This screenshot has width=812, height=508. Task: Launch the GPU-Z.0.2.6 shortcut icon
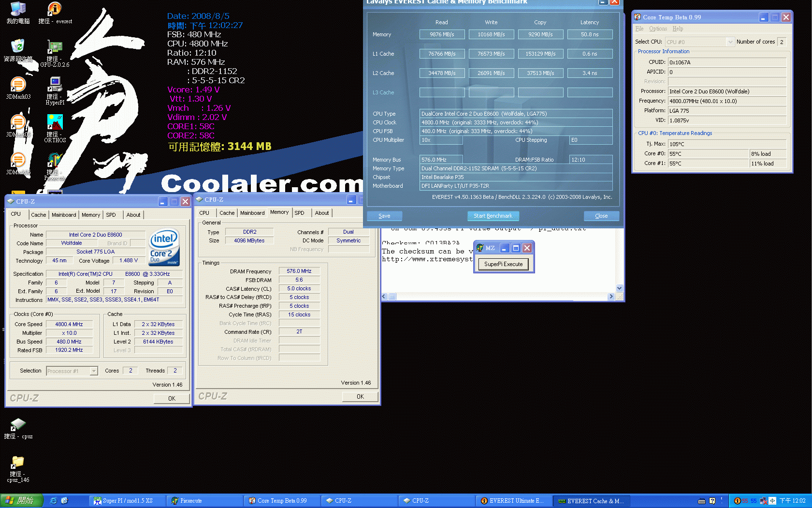click(x=55, y=53)
